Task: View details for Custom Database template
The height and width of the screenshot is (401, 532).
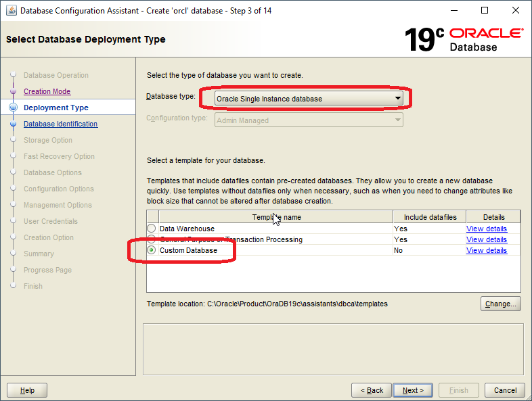Action: coord(486,250)
